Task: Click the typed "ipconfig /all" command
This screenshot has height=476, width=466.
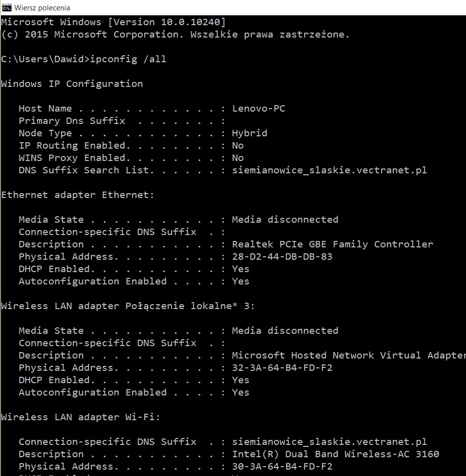Action: click(x=128, y=59)
